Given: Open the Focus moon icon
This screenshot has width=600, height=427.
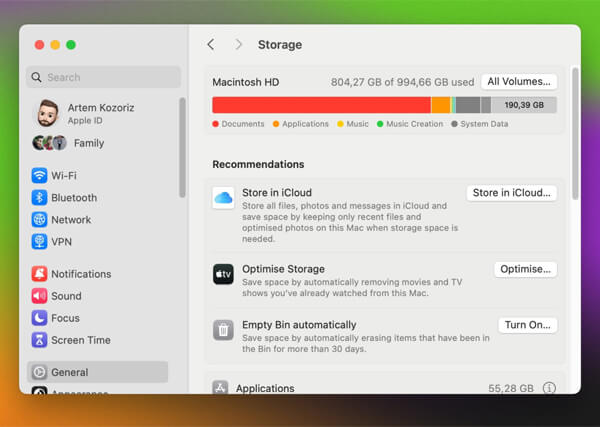Looking at the screenshot, I should pyautogui.click(x=39, y=318).
